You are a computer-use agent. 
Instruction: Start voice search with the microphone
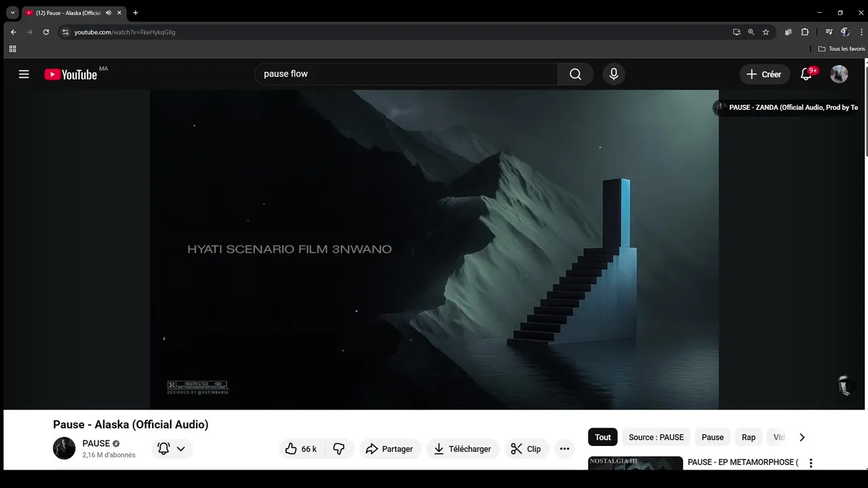(614, 75)
